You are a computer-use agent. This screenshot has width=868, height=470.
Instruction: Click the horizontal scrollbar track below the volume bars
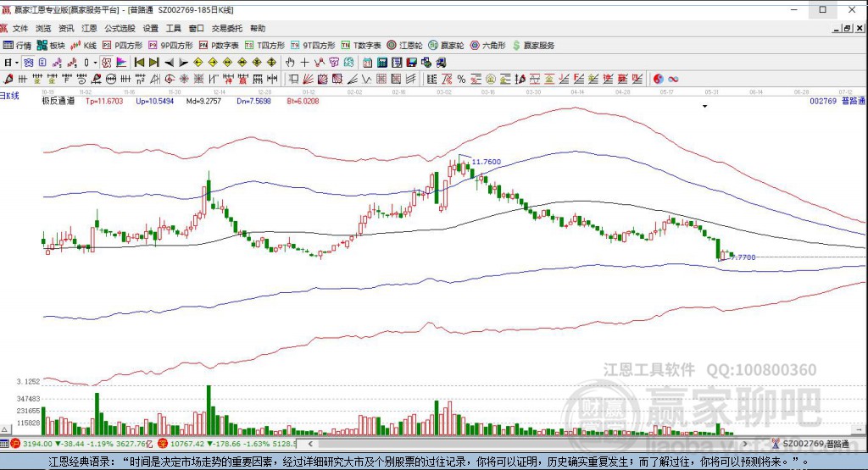click(526, 444)
